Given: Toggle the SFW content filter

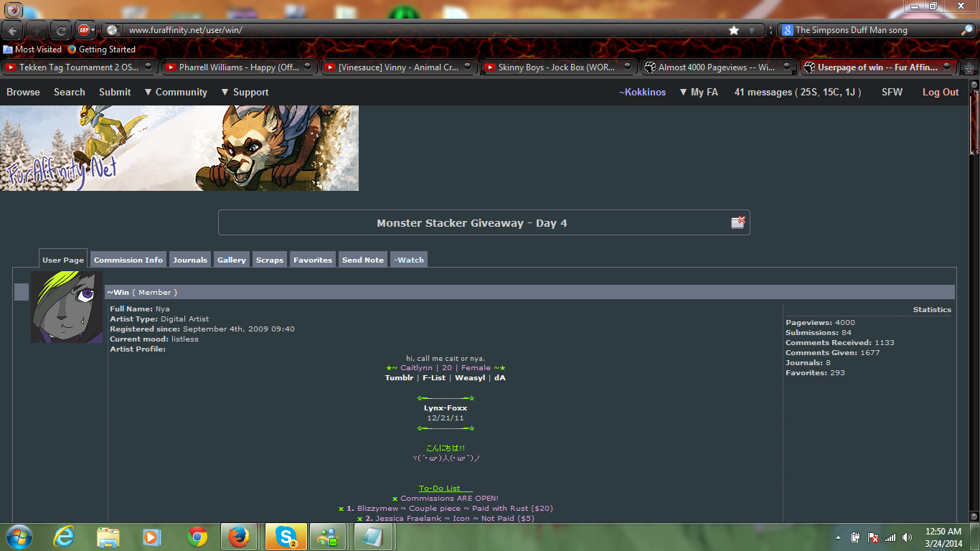Looking at the screenshot, I should [x=892, y=92].
